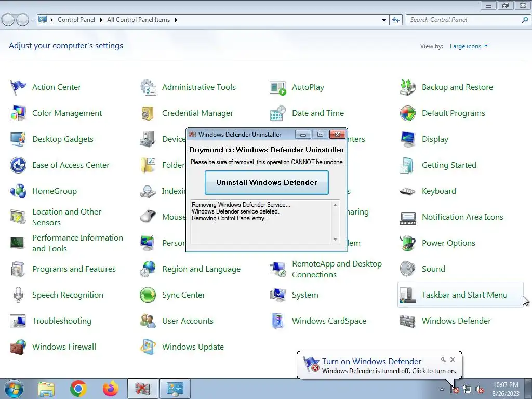Screen dimensions: 532x399
Task: Open the Notification Area Icons icon
Action: (408, 219)
